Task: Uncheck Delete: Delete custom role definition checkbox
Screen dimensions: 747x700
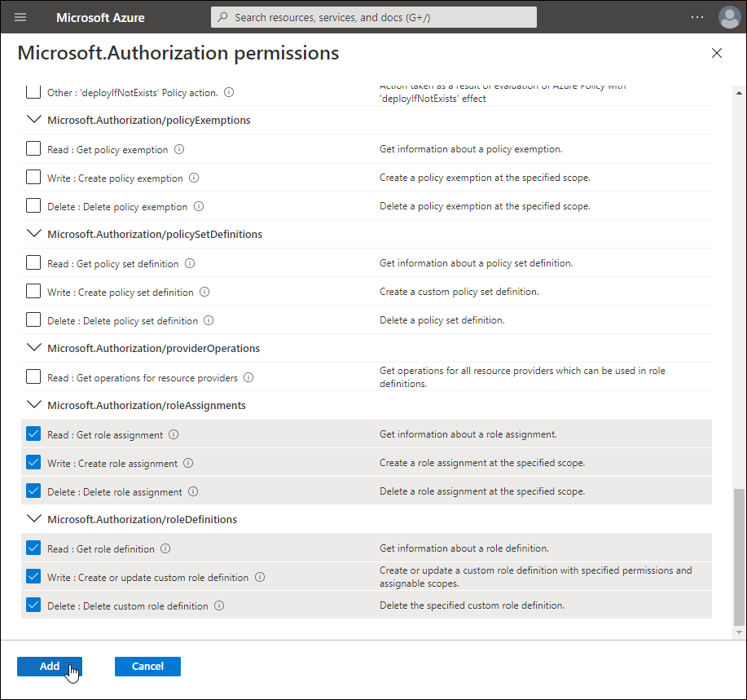Action: point(33,605)
